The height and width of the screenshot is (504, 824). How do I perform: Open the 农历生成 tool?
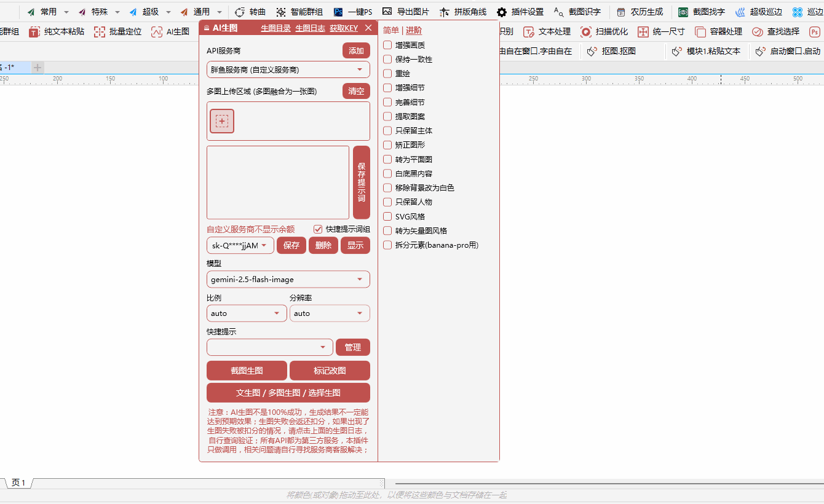[642, 12]
